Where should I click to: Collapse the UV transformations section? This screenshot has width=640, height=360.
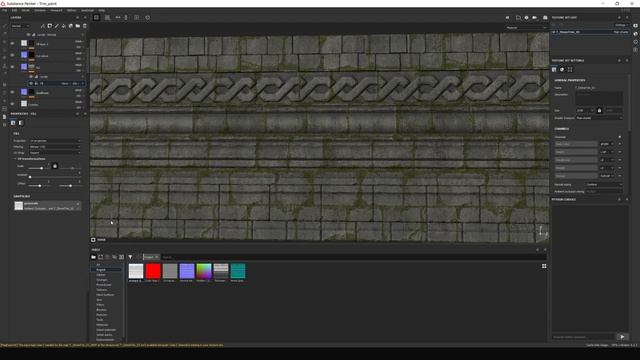click(16, 159)
